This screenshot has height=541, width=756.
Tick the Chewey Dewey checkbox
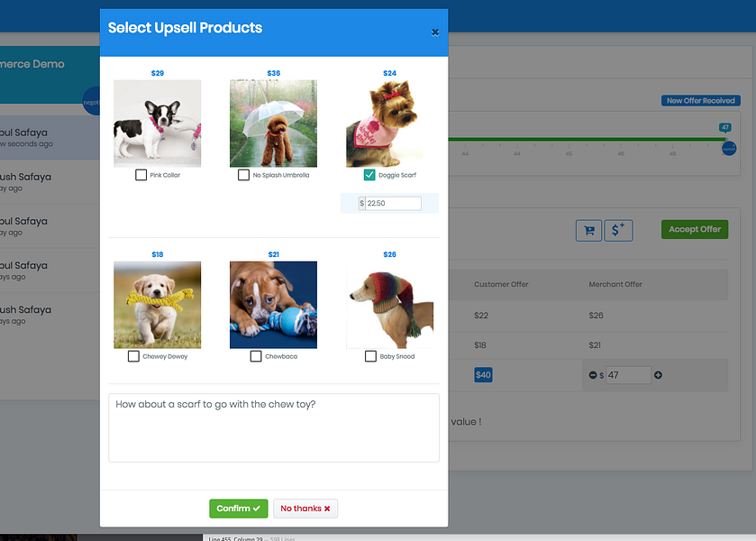click(x=133, y=356)
